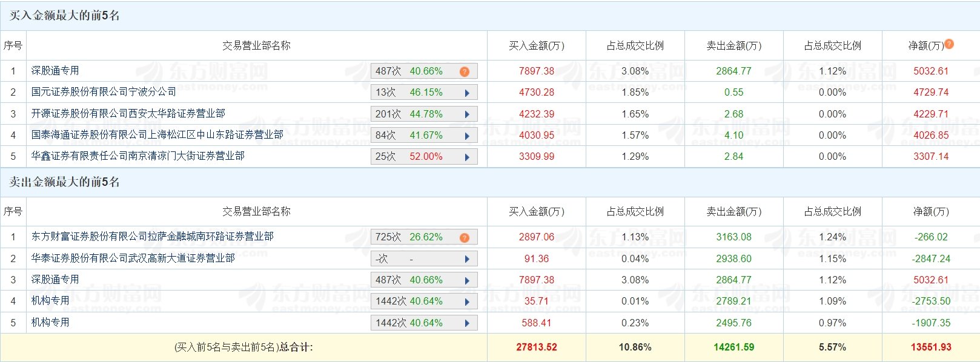980x362 pixels.
Task: Click the total ratio 5.57%
Action: 833,347
